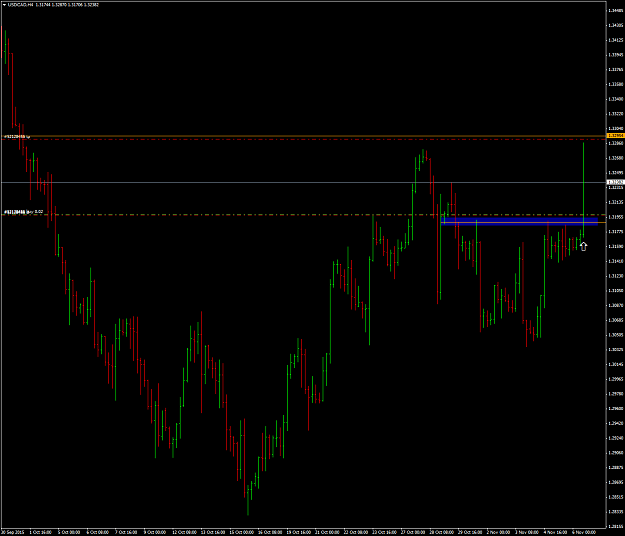Click the '5 Oct 08:00' time axis label
625x536 pixels.
(x=69, y=532)
